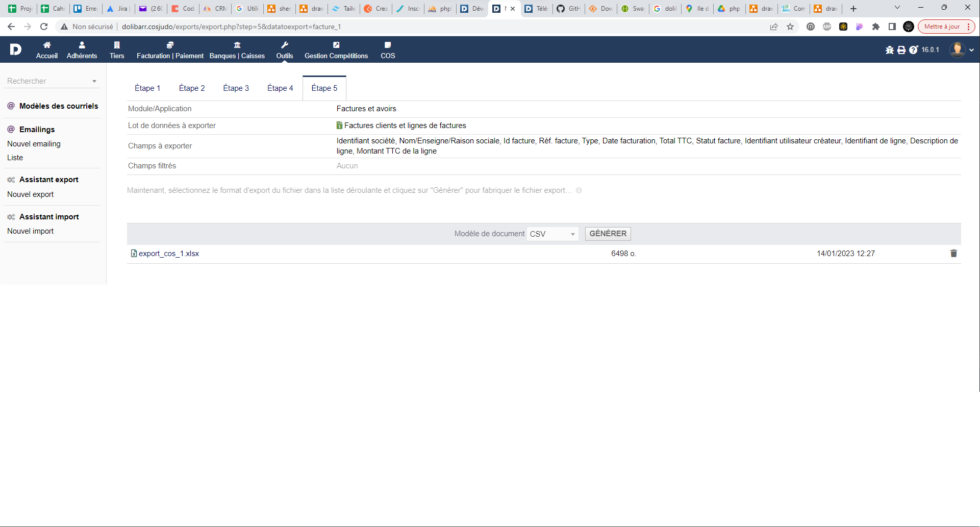Go back in browser history
This screenshot has width=980, height=527.
[x=11, y=27]
